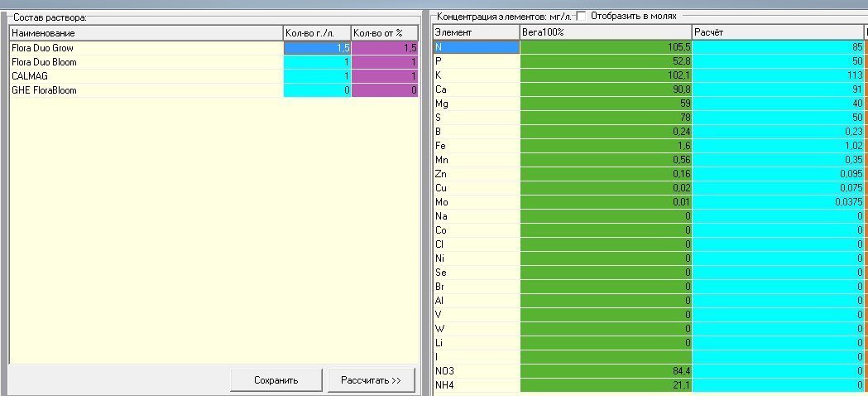Click the Расчёт value 113 for K

778,75
